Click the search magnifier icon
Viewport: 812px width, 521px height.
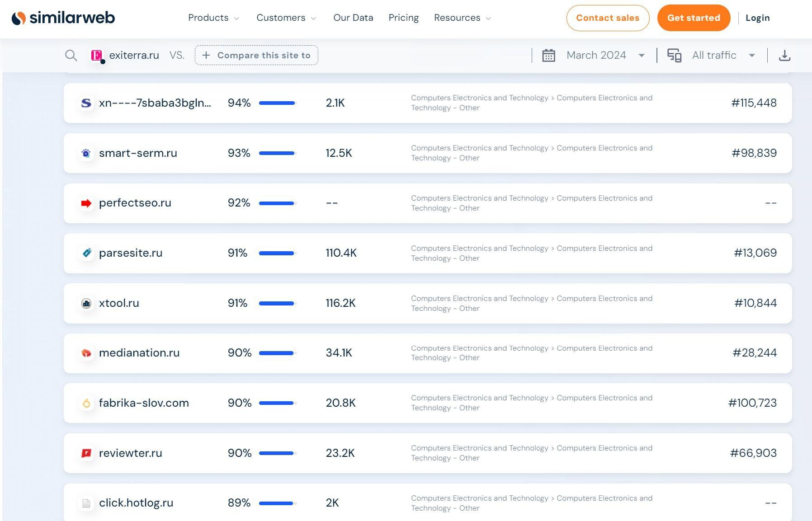click(x=71, y=56)
